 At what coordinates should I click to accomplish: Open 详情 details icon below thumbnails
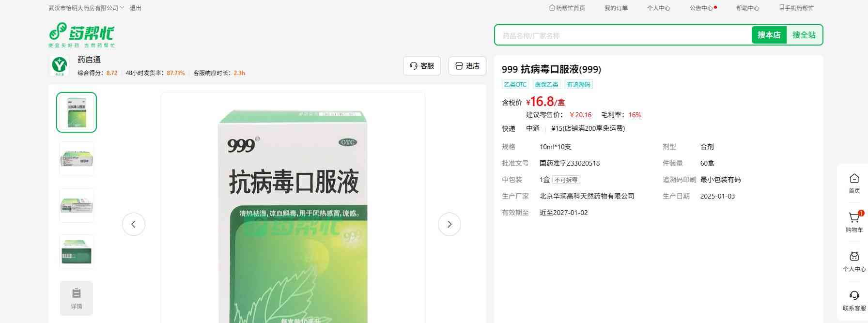click(x=77, y=298)
